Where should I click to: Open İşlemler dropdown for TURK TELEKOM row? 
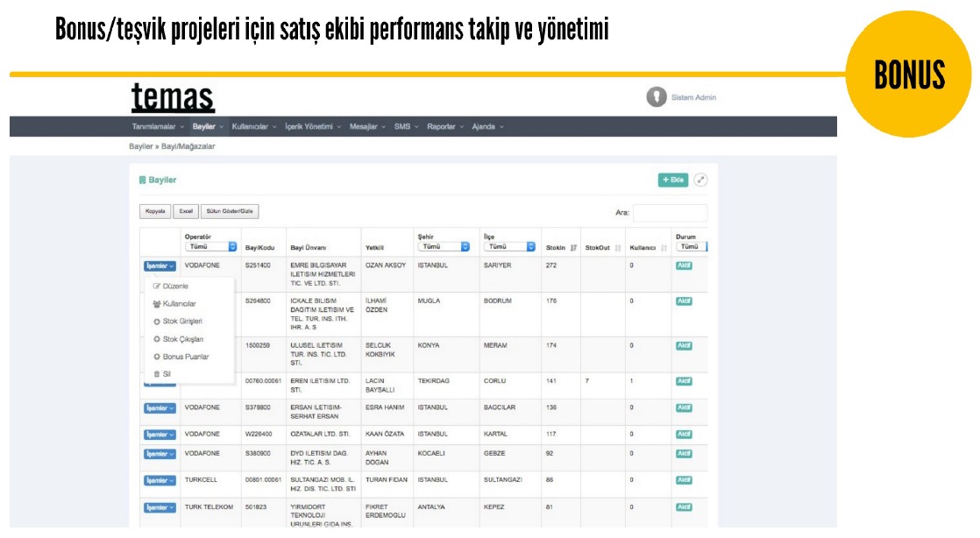[x=160, y=508]
